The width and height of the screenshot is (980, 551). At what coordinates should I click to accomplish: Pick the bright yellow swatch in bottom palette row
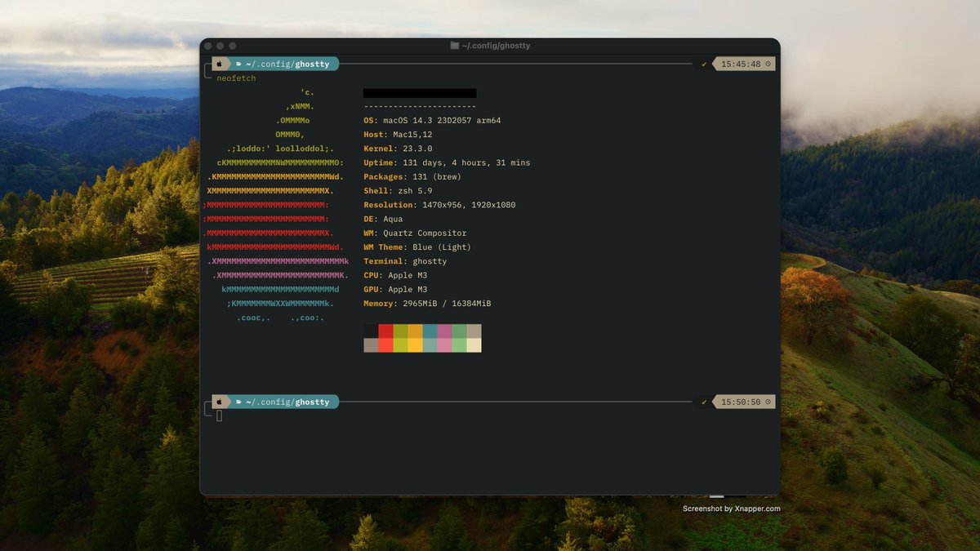415,345
